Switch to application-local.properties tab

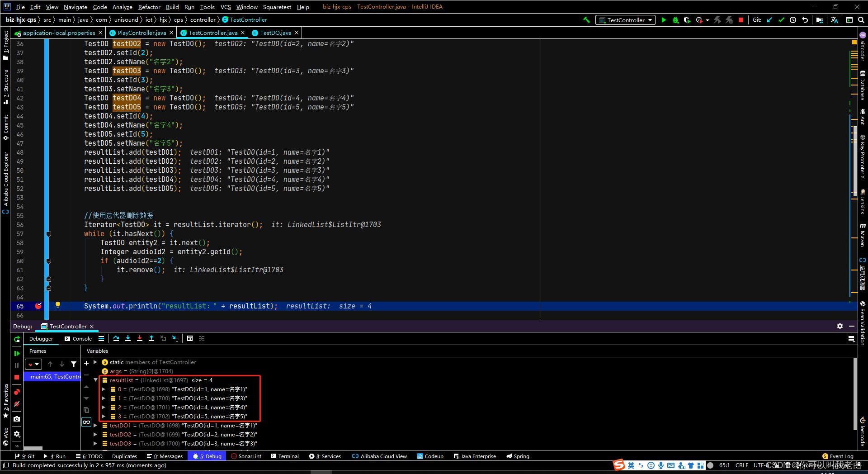click(59, 33)
